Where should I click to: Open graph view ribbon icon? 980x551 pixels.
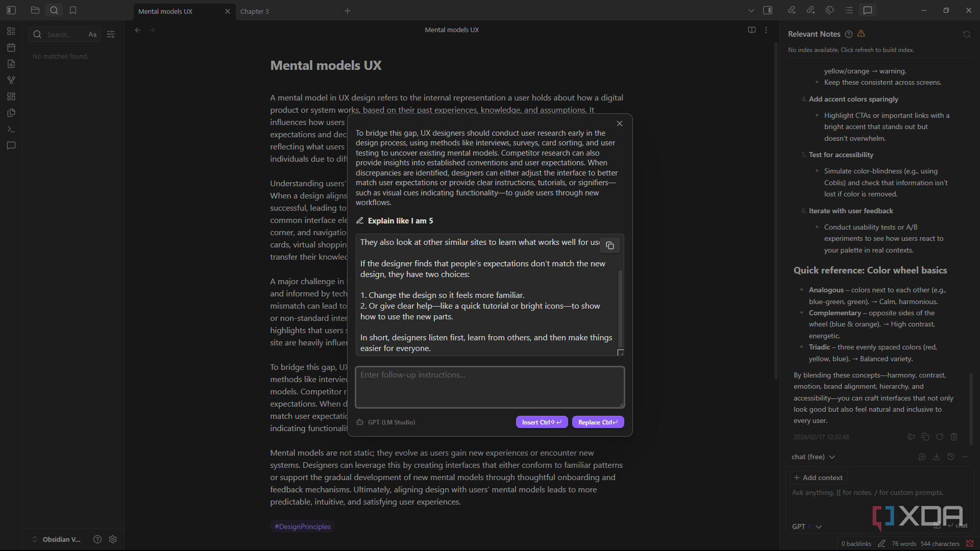[x=11, y=80]
